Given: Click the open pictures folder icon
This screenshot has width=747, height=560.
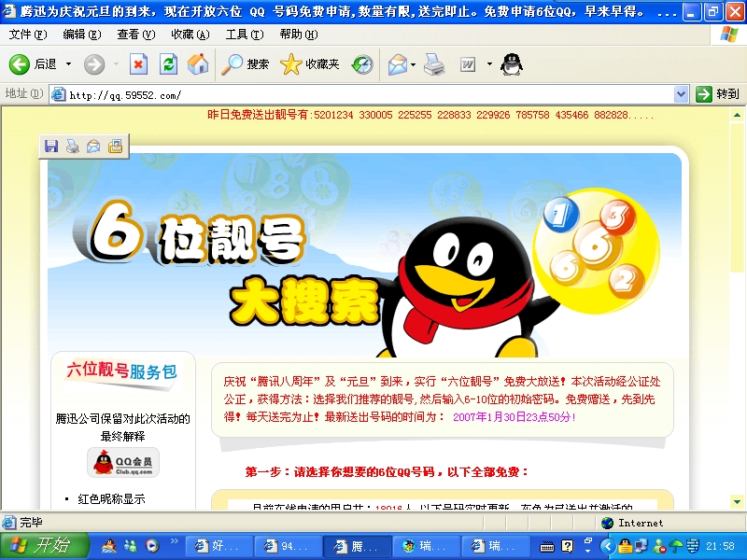Looking at the screenshot, I should pyautogui.click(x=115, y=147).
